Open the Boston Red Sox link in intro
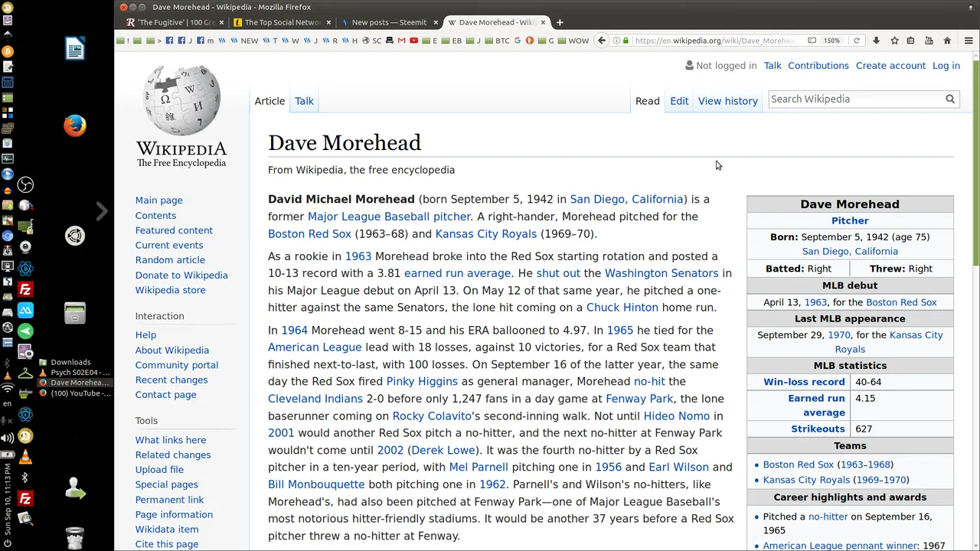 (309, 234)
